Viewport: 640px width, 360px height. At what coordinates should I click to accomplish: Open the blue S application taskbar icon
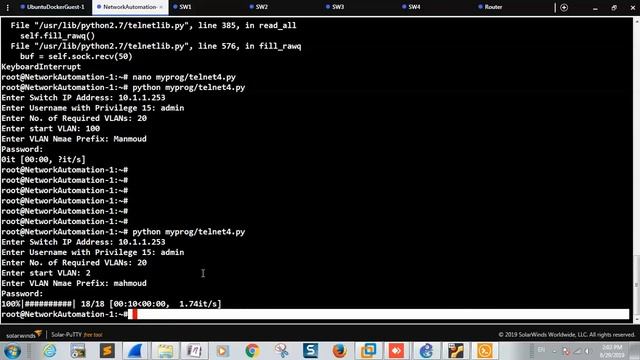point(310,351)
